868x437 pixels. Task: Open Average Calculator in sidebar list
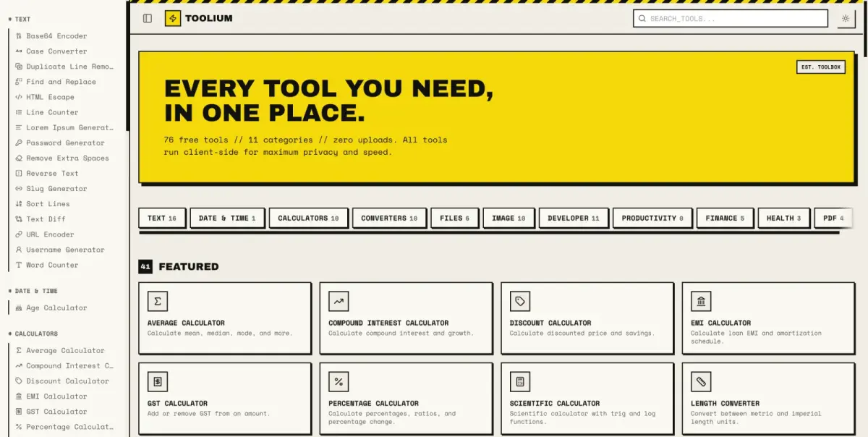(x=65, y=350)
